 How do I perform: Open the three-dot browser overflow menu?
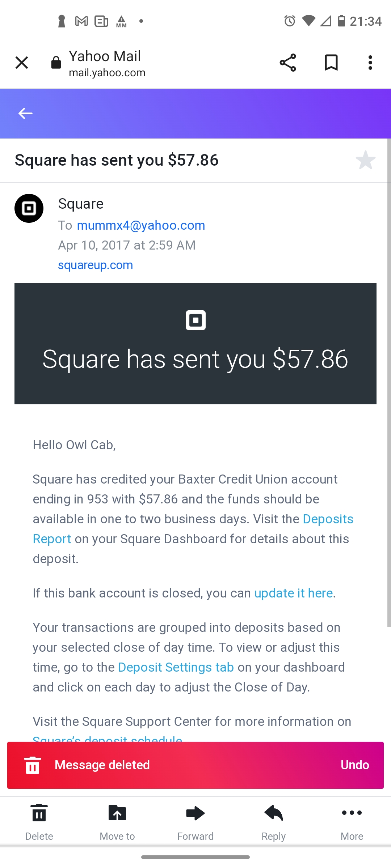point(370,63)
